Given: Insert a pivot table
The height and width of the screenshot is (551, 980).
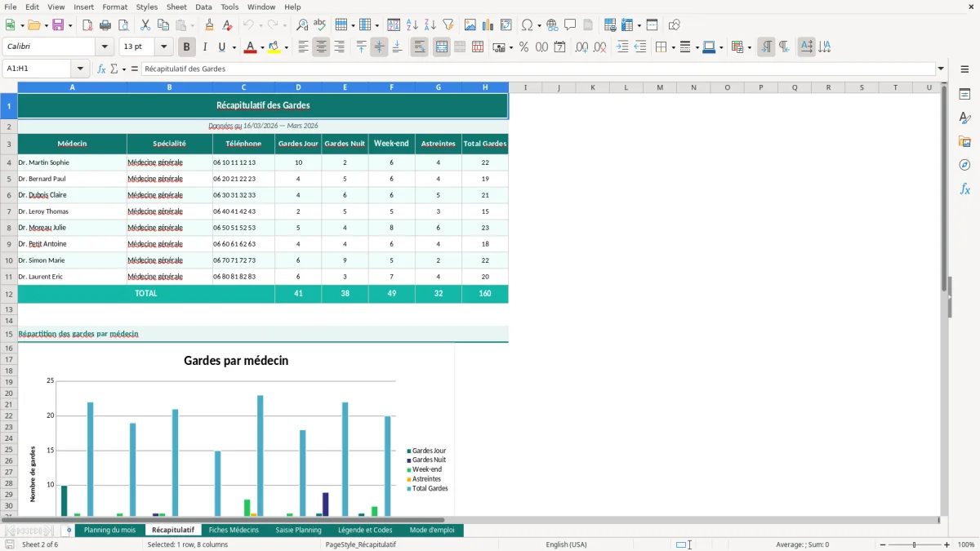Looking at the screenshot, I should click(x=506, y=25).
